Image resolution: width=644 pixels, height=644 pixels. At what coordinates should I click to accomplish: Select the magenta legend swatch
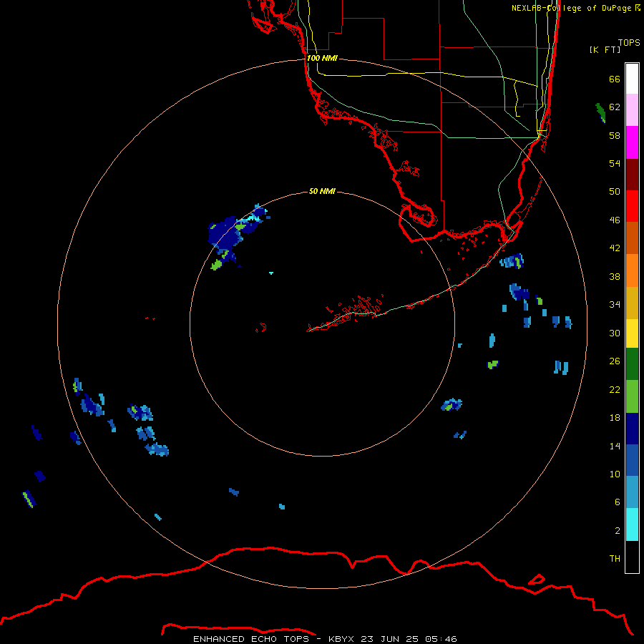tap(632, 142)
